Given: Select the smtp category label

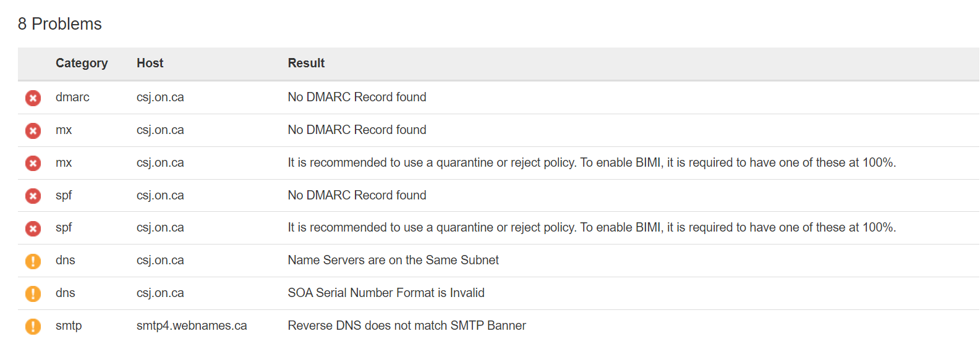Looking at the screenshot, I should 69,325.
